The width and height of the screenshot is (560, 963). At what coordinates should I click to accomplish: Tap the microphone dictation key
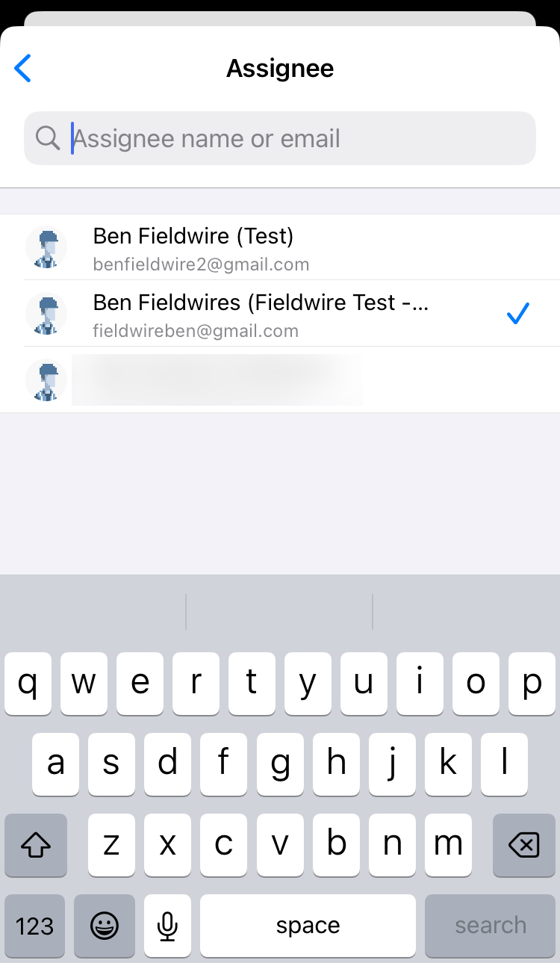[x=167, y=926]
